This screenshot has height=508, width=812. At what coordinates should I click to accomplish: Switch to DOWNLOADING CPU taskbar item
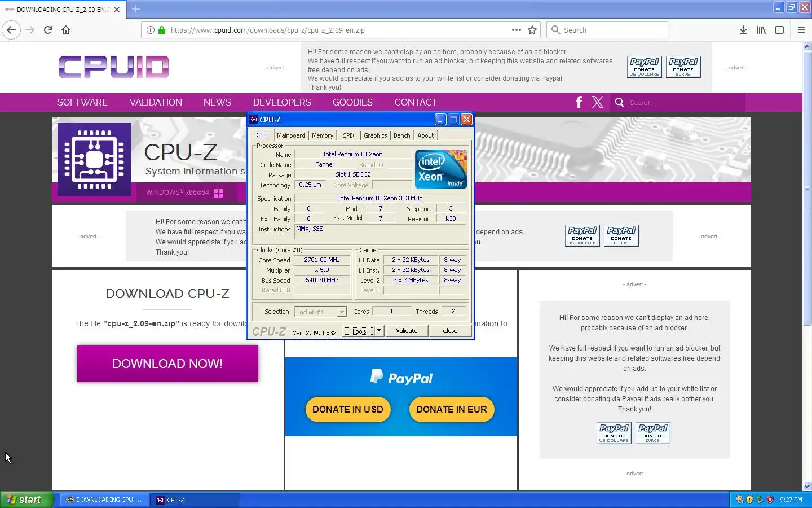click(x=104, y=500)
